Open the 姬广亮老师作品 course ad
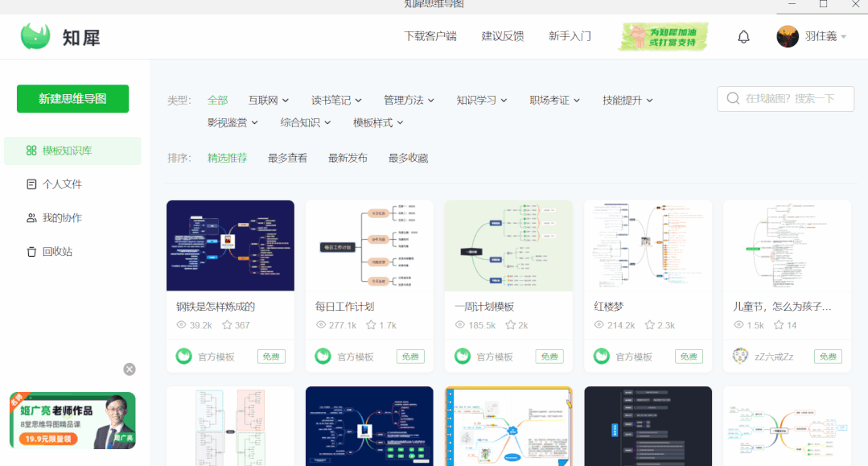868x466 pixels. (x=72, y=420)
